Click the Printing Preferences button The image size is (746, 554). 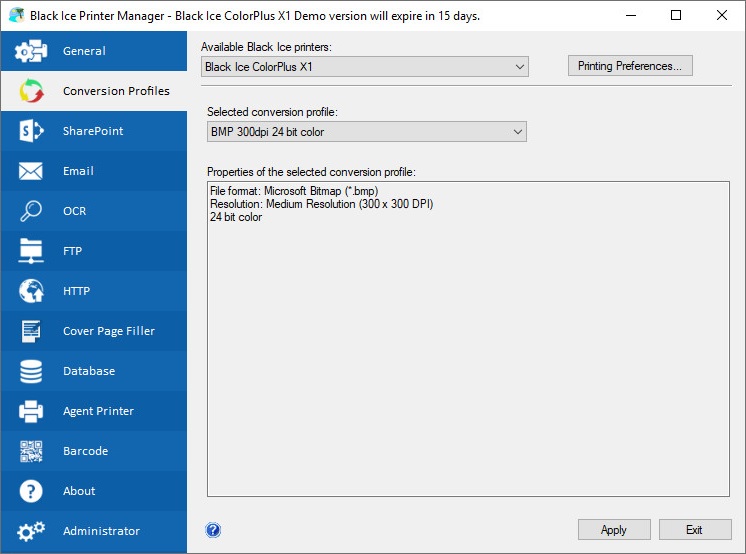tap(630, 66)
